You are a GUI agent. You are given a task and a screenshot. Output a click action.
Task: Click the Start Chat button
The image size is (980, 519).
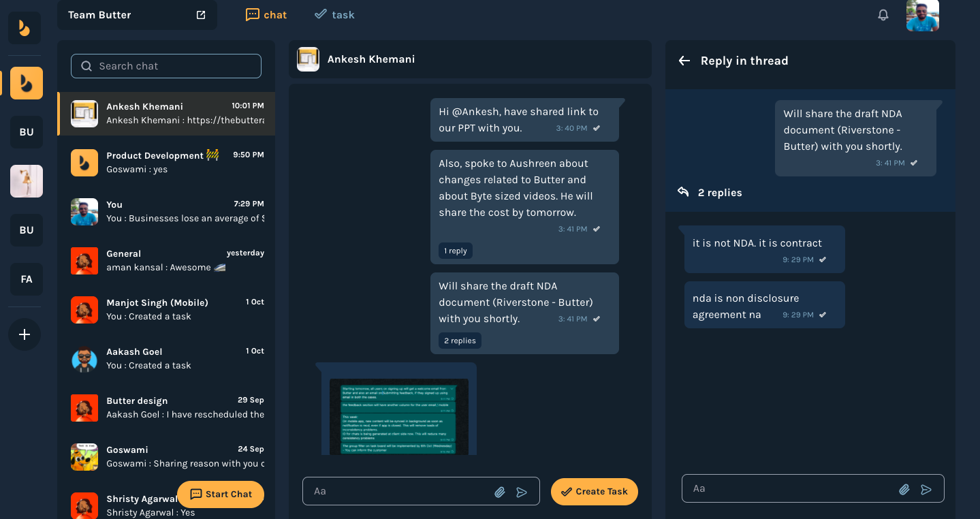coord(221,494)
